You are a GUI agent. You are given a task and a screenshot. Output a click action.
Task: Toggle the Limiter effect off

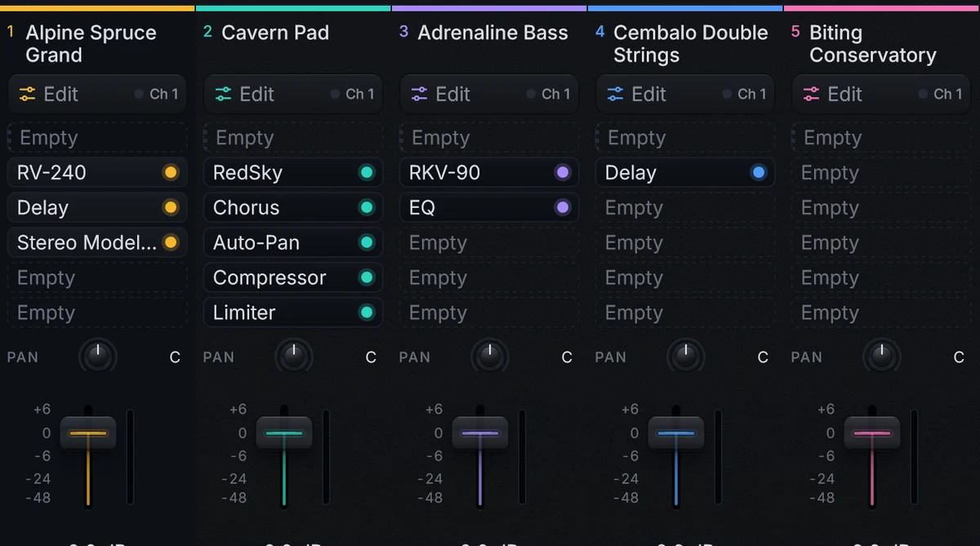(367, 313)
